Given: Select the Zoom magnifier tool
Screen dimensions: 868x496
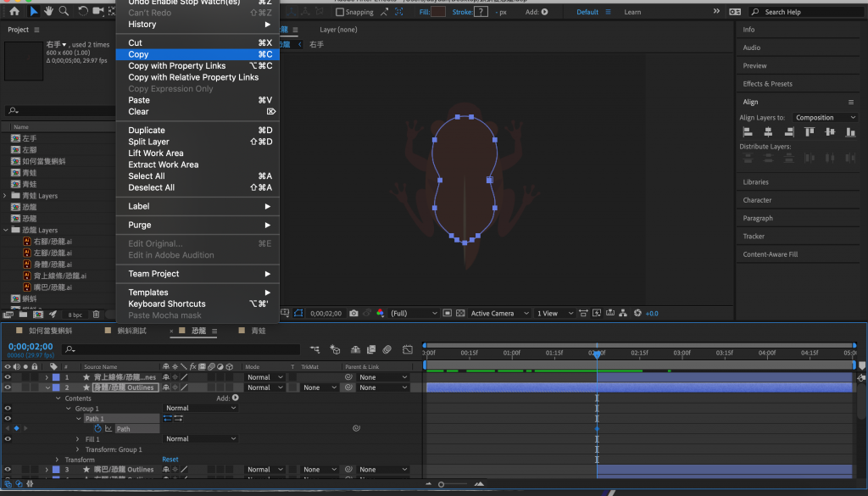Looking at the screenshot, I should pyautogui.click(x=64, y=11).
